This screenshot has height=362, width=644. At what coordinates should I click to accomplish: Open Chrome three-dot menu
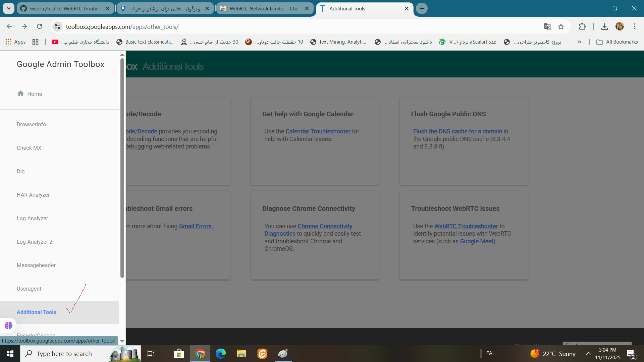635,26
